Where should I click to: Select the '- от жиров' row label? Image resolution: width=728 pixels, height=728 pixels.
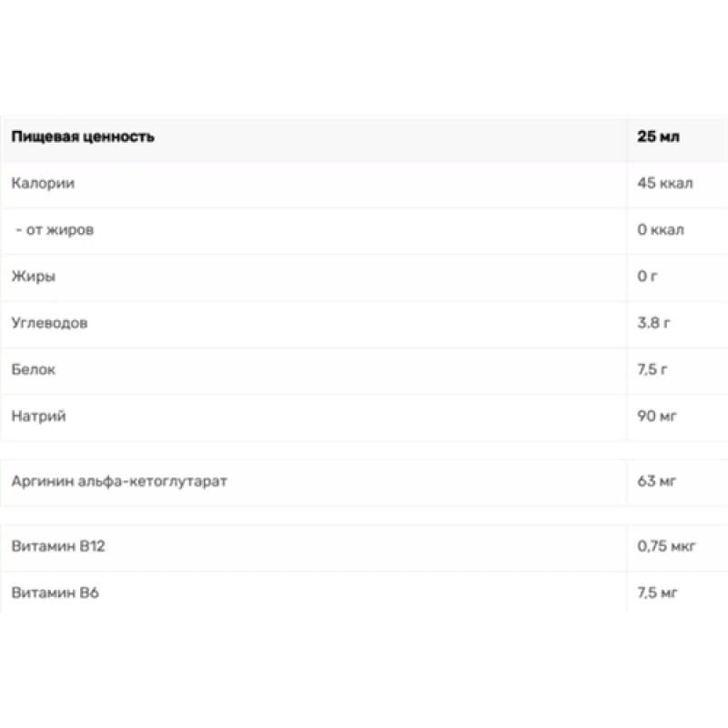tap(55, 230)
